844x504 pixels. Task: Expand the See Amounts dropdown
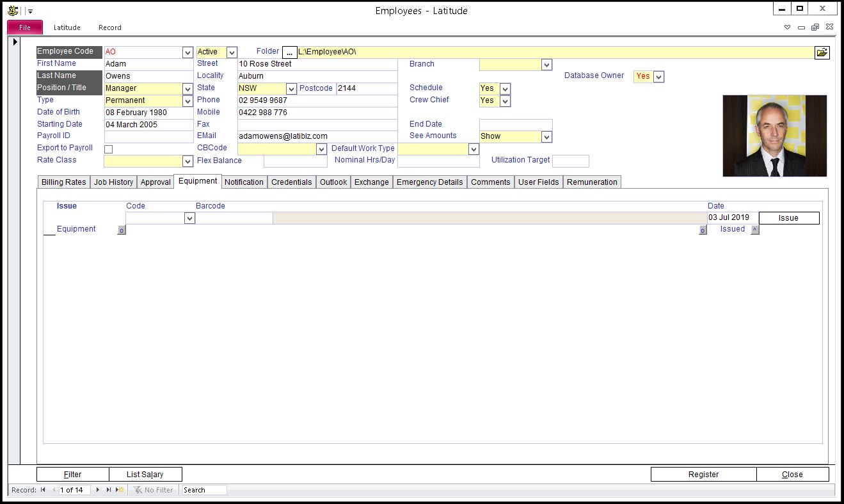[546, 137]
